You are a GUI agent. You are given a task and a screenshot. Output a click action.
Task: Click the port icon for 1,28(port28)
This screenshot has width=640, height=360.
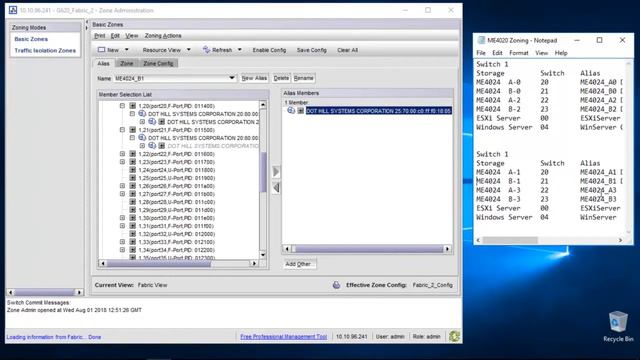tap(133, 202)
